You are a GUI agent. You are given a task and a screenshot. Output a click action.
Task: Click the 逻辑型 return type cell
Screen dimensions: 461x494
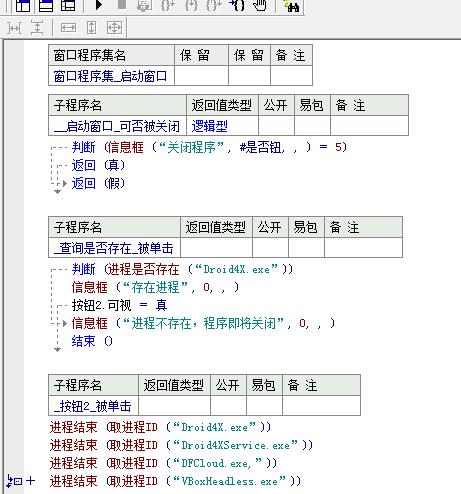(x=222, y=126)
